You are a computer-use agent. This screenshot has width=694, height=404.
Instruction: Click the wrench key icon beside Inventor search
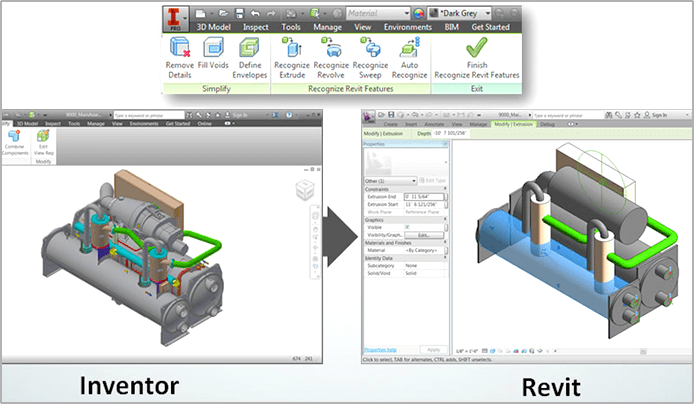[199, 115]
